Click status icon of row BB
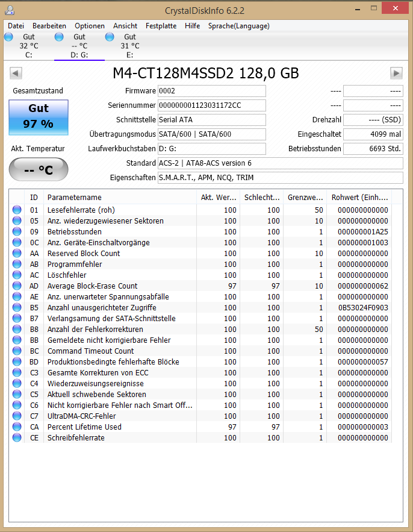This screenshot has width=413, height=532. pos(17,340)
